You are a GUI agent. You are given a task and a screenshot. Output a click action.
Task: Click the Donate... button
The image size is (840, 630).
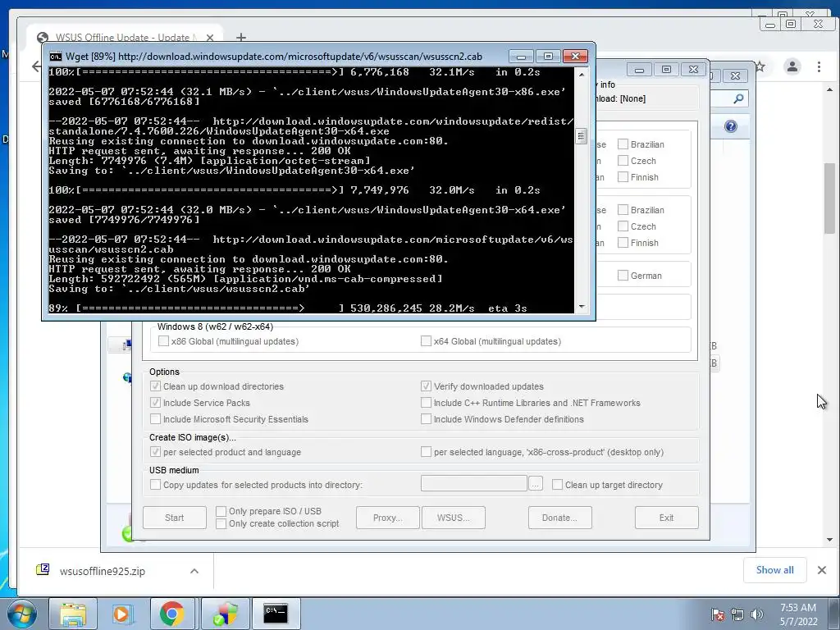point(559,518)
